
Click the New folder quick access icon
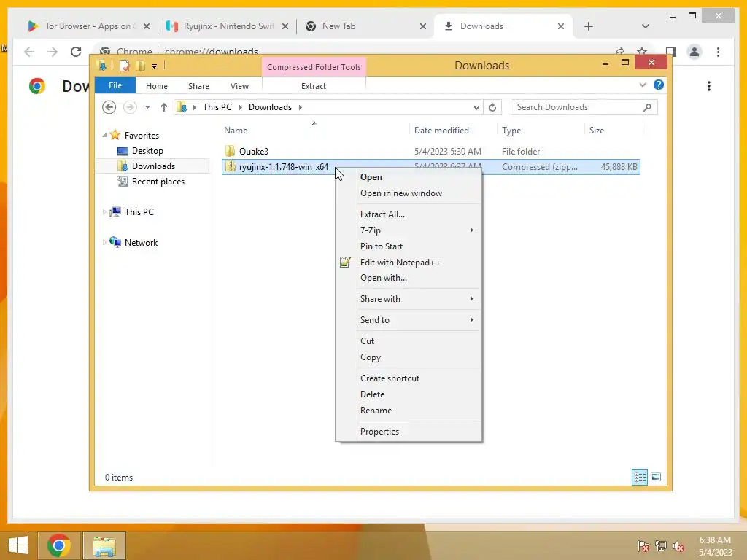pos(140,66)
